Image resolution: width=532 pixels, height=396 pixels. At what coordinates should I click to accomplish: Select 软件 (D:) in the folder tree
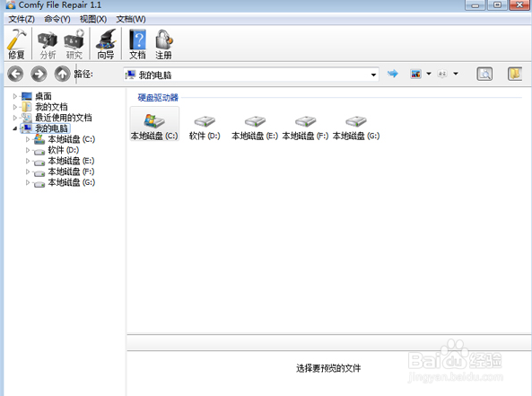63,150
